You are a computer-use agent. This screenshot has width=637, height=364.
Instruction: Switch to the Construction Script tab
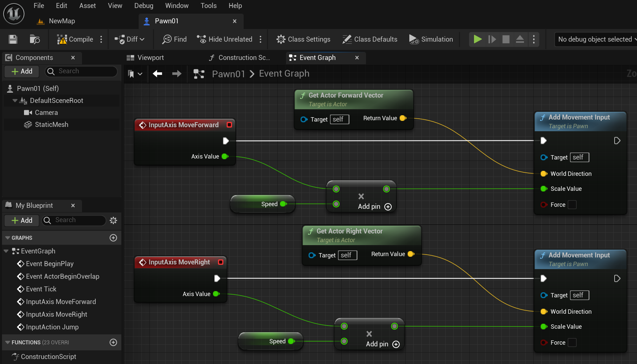pos(240,58)
